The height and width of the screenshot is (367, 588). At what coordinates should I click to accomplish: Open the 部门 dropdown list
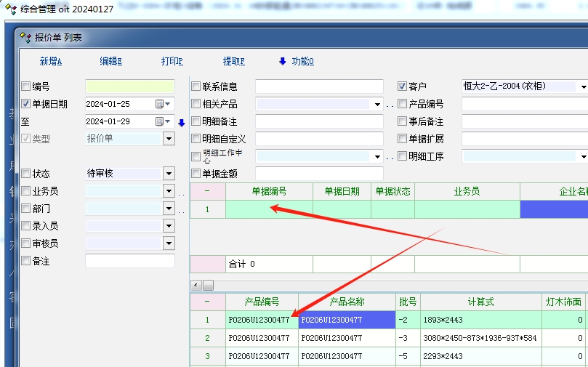point(169,209)
